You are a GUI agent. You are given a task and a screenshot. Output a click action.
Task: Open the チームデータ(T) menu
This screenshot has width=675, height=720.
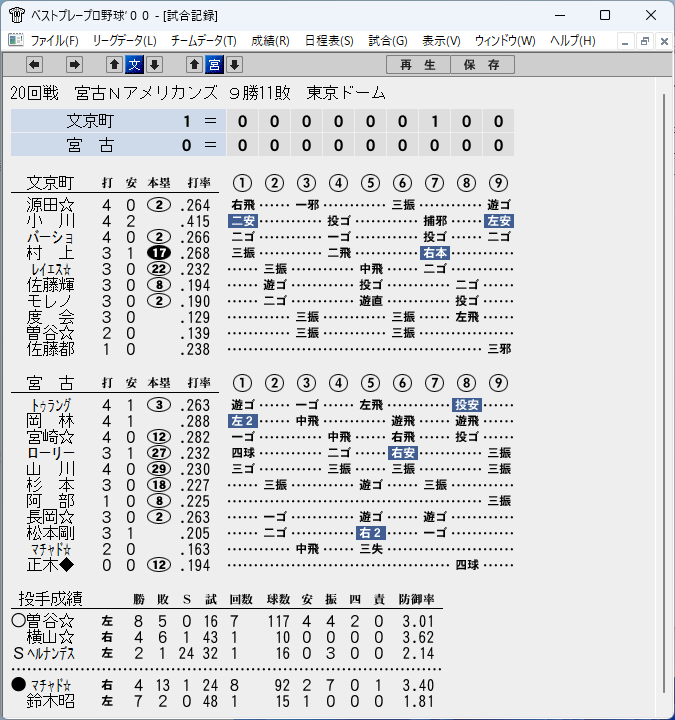(203, 41)
